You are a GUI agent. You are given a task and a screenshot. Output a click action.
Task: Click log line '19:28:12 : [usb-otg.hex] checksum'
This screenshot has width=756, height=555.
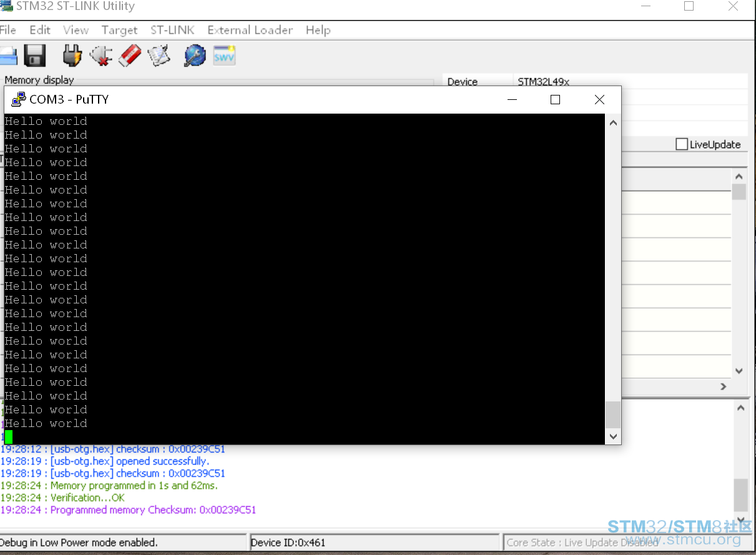112,449
